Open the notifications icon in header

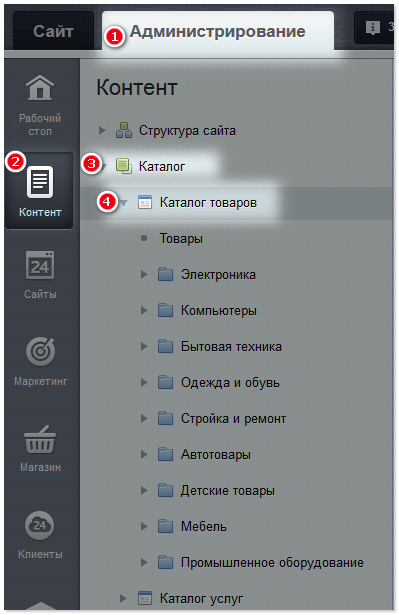point(373,27)
